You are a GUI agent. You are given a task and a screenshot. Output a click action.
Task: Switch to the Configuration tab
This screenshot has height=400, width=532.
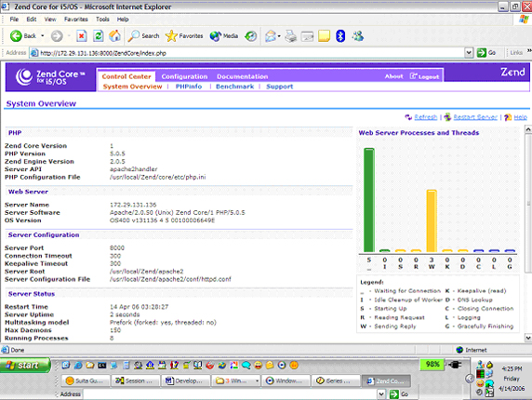(184, 76)
